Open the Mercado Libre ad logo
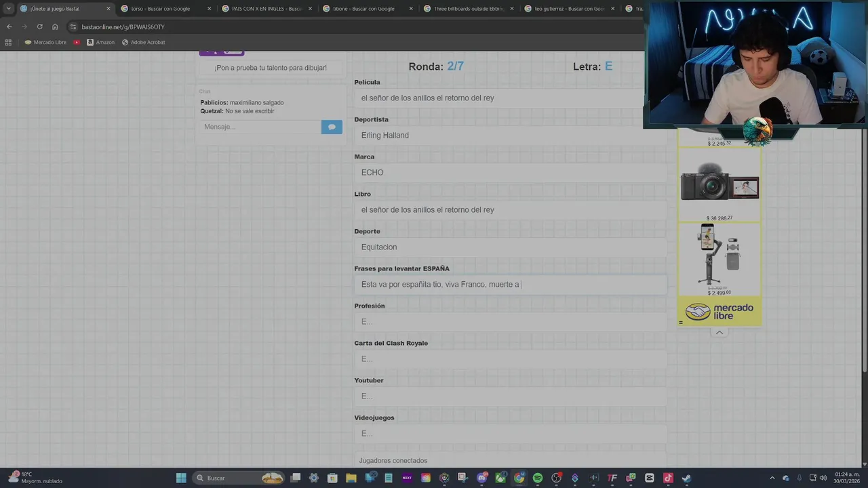 coord(719,312)
